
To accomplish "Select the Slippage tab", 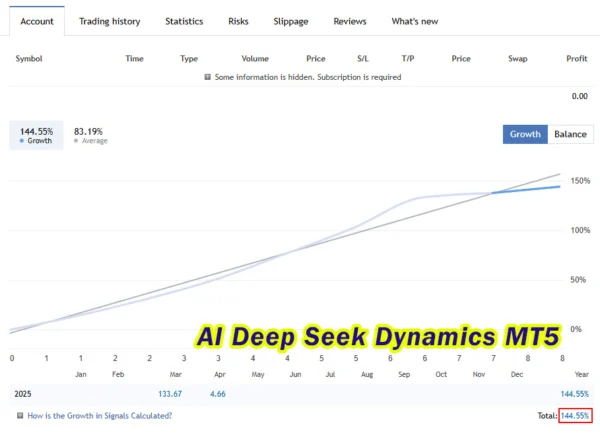I will pos(290,21).
